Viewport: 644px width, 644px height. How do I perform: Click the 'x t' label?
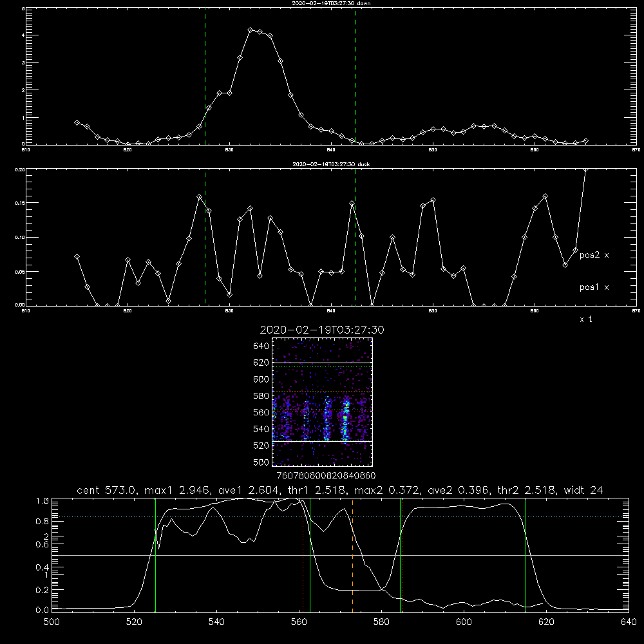(585, 319)
